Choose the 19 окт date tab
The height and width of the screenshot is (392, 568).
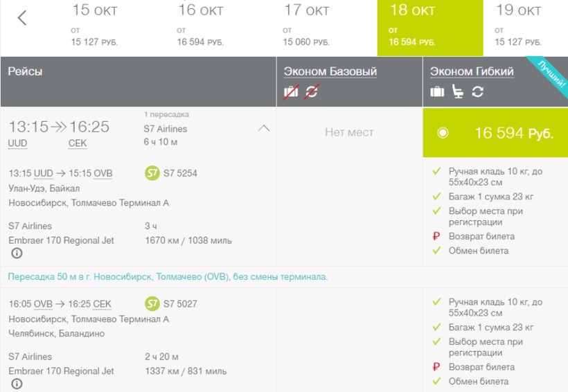pos(519,28)
